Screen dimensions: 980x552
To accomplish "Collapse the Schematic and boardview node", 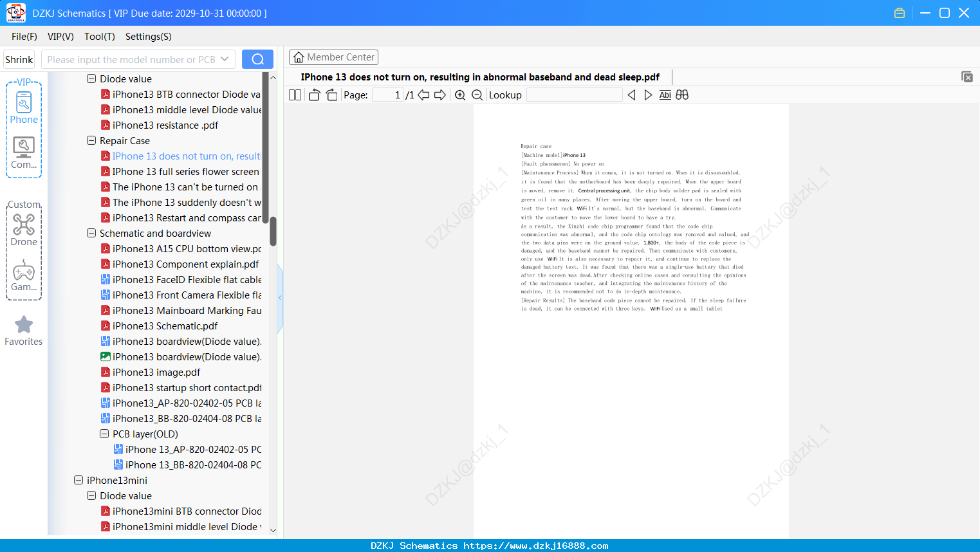I will pyautogui.click(x=91, y=233).
